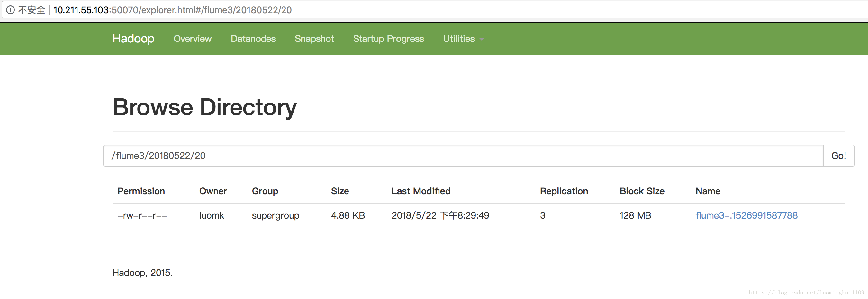Click the Size column header
Screen dimensions: 868x299
click(340, 191)
